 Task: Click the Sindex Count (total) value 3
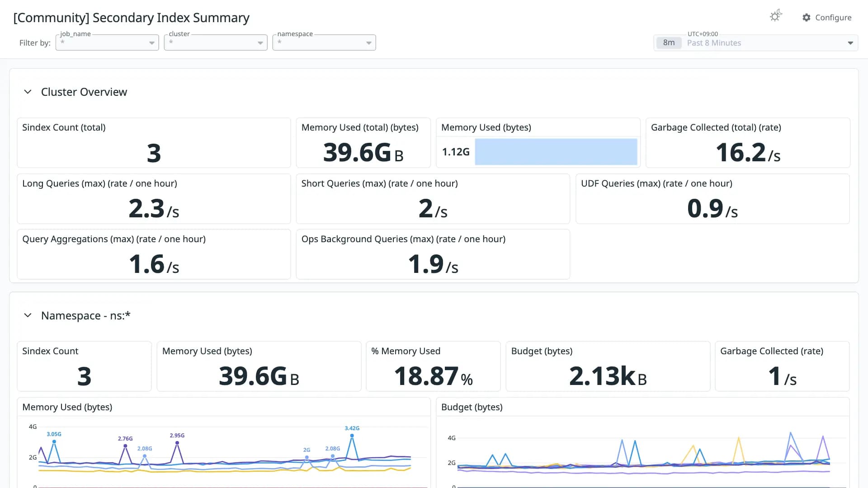click(154, 153)
